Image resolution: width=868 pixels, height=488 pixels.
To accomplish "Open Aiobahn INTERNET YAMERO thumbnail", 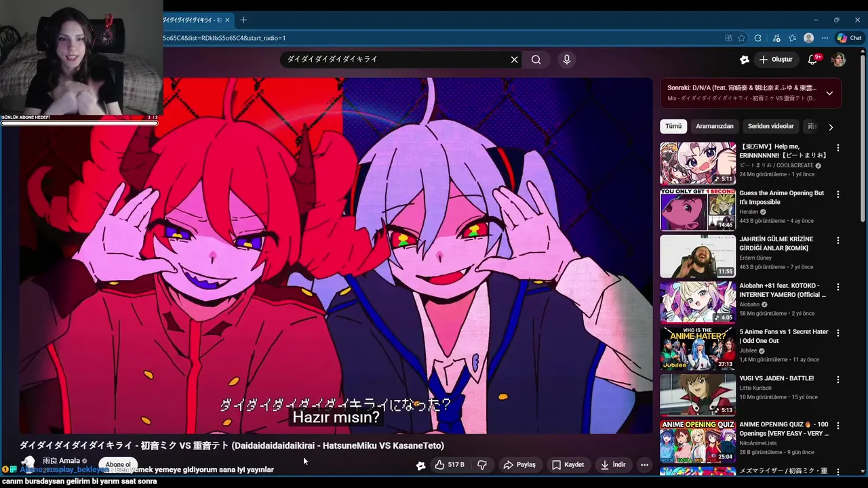I will point(698,302).
